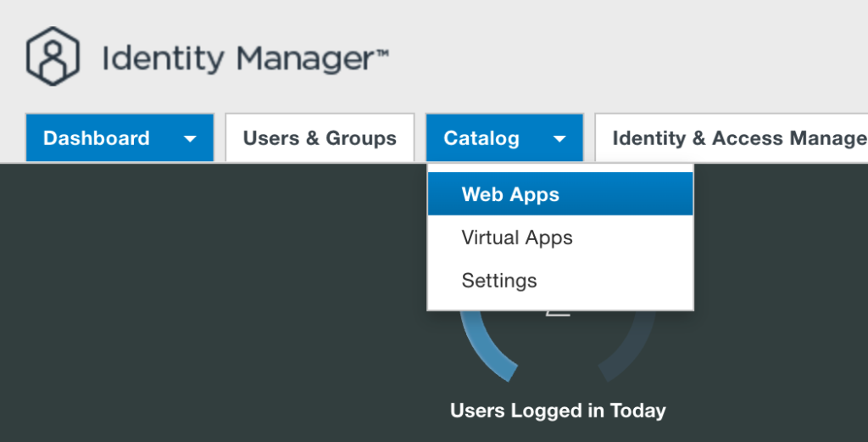Click the number inside the donut chart

558,313
